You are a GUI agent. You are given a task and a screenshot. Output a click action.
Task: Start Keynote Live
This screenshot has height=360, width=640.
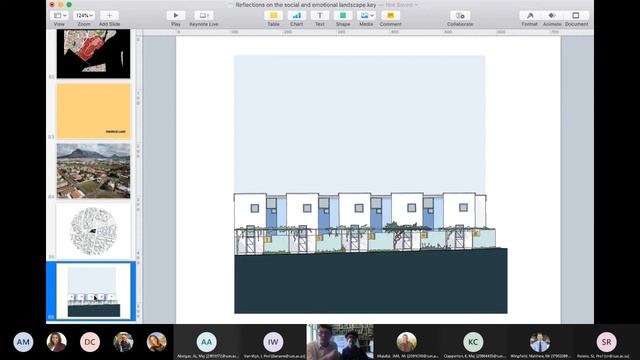[x=204, y=16]
